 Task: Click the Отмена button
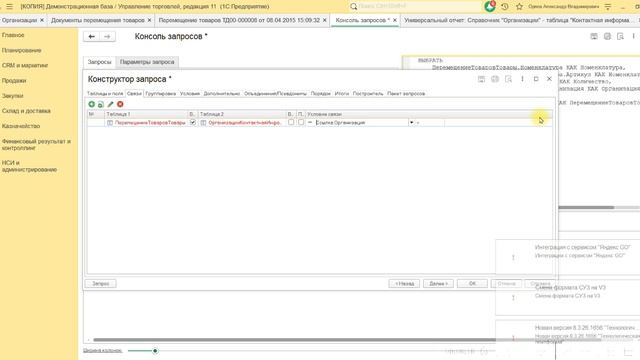(x=506, y=283)
